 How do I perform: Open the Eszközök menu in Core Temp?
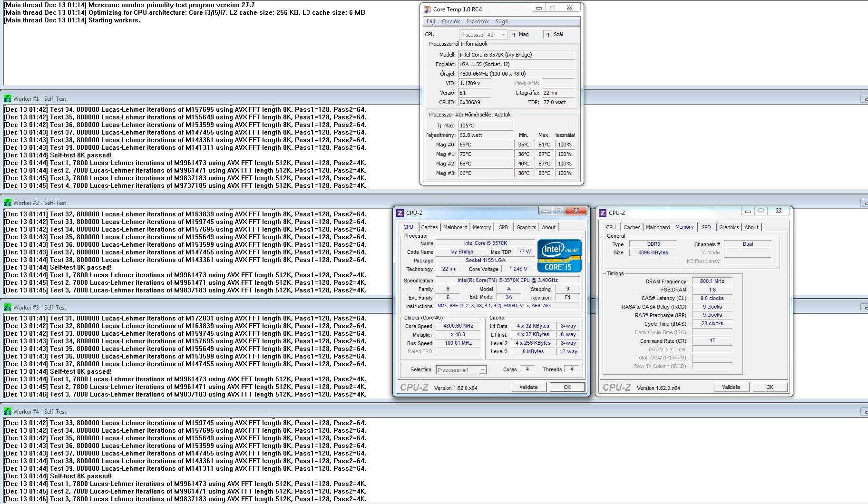[x=478, y=21]
